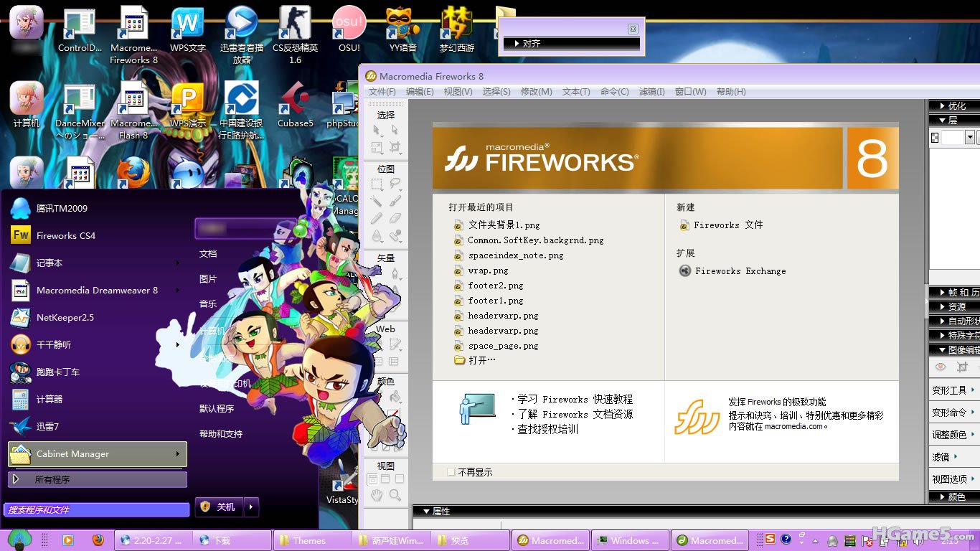The height and width of the screenshot is (551, 980).
Task: Open the 窗口(W) menu
Action: [690, 92]
